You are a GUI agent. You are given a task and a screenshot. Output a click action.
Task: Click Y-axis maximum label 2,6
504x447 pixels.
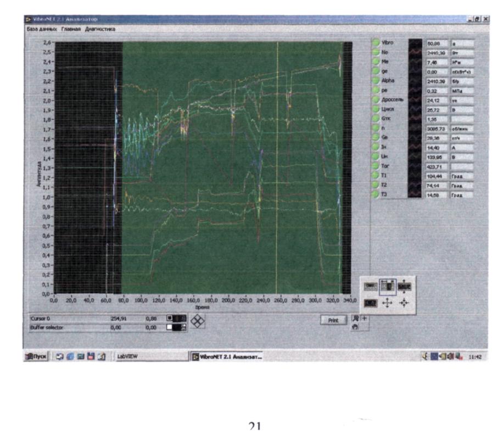coord(47,42)
